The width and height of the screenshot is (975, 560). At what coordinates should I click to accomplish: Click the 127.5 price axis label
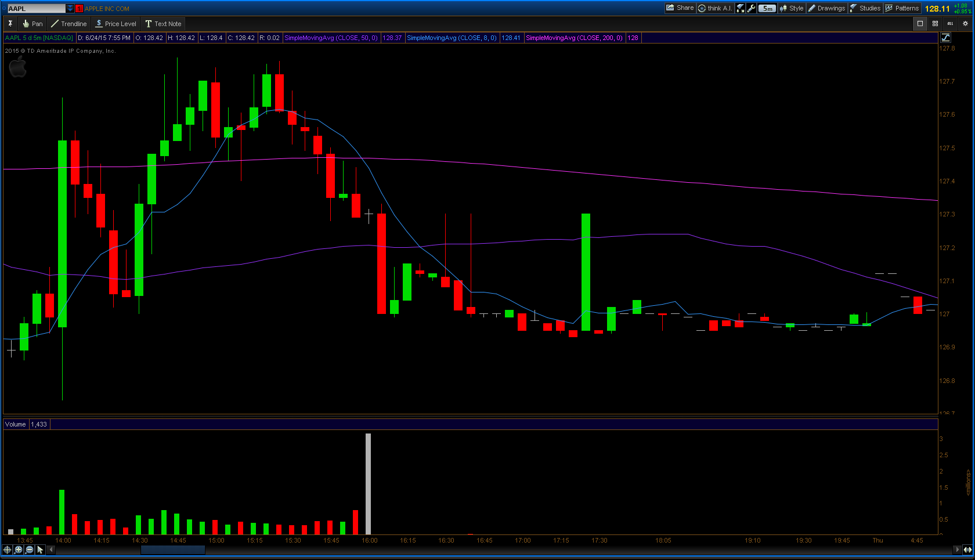[947, 148]
